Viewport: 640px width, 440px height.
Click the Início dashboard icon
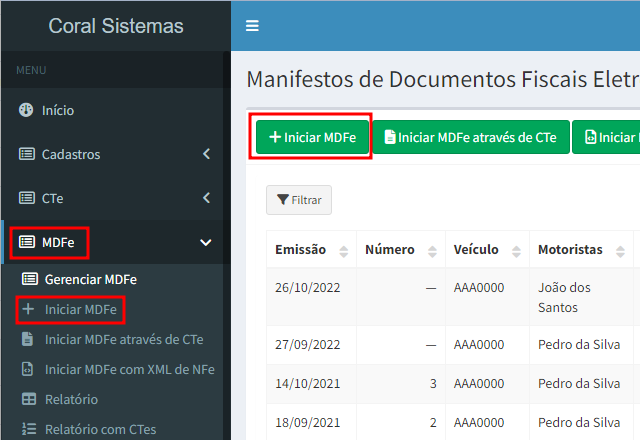26,110
